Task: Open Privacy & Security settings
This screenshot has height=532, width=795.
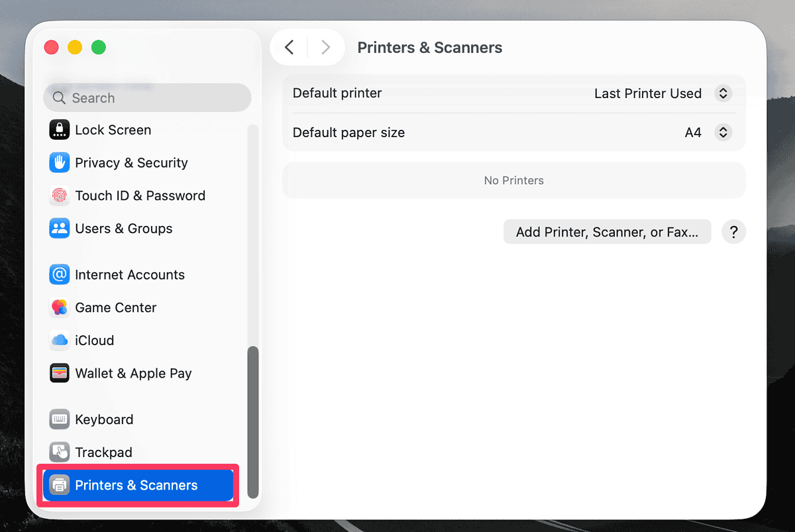Action: (x=59, y=162)
